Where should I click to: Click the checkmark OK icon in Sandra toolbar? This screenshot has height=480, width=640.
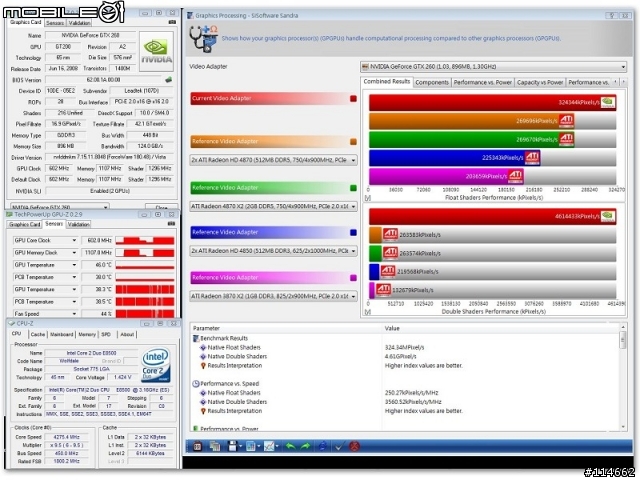click(339, 446)
